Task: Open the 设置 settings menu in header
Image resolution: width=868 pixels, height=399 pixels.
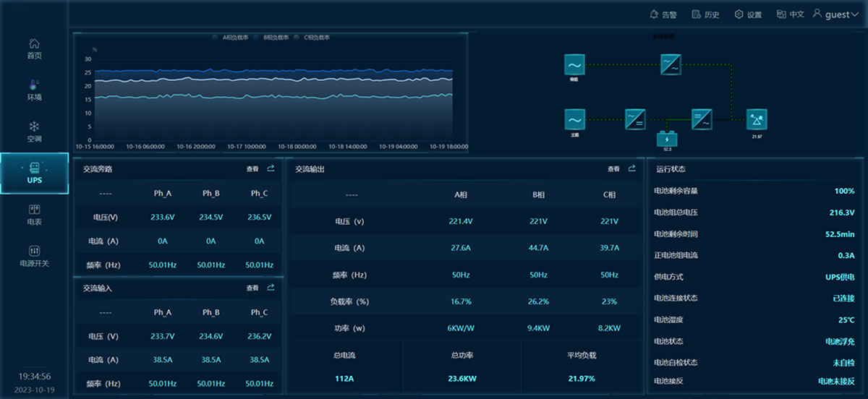Action: click(748, 14)
